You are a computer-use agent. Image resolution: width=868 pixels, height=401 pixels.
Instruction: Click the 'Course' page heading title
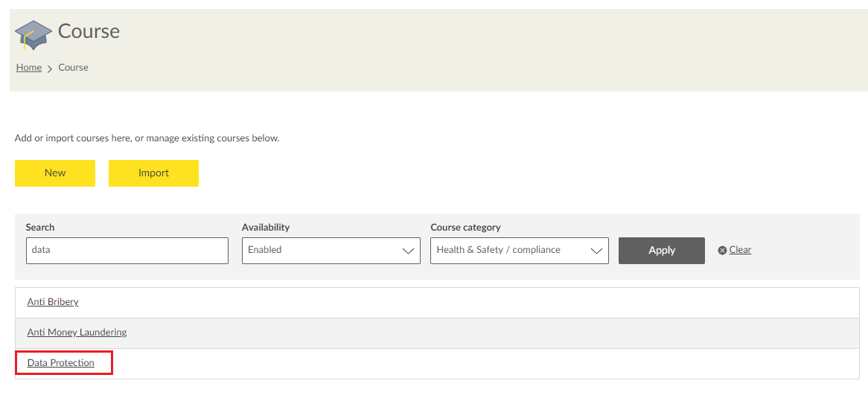(89, 31)
